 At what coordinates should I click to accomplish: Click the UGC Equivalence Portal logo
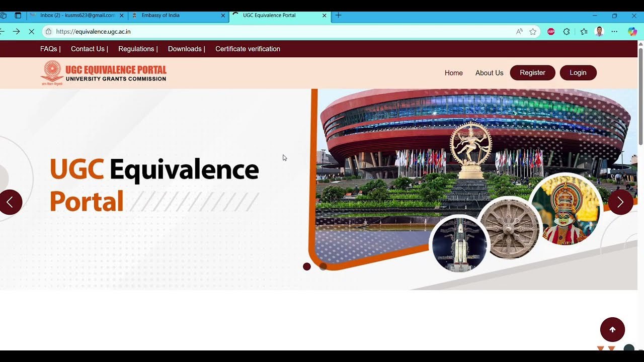coord(104,73)
